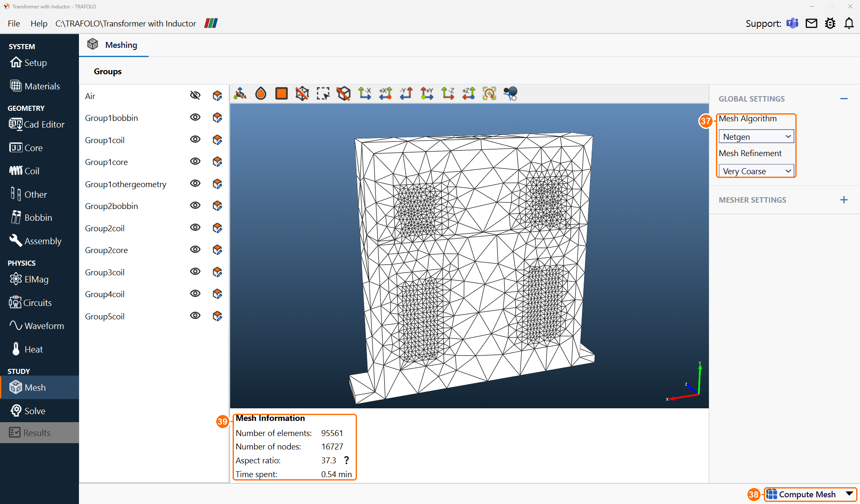The height and width of the screenshot is (504, 860).
Task: Activate the dashed rectangle selection tool
Action: tap(323, 93)
